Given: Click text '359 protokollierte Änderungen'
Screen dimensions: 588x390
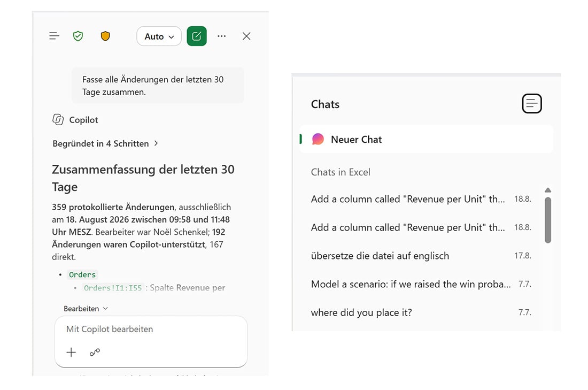Looking at the screenshot, I should [113, 207].
